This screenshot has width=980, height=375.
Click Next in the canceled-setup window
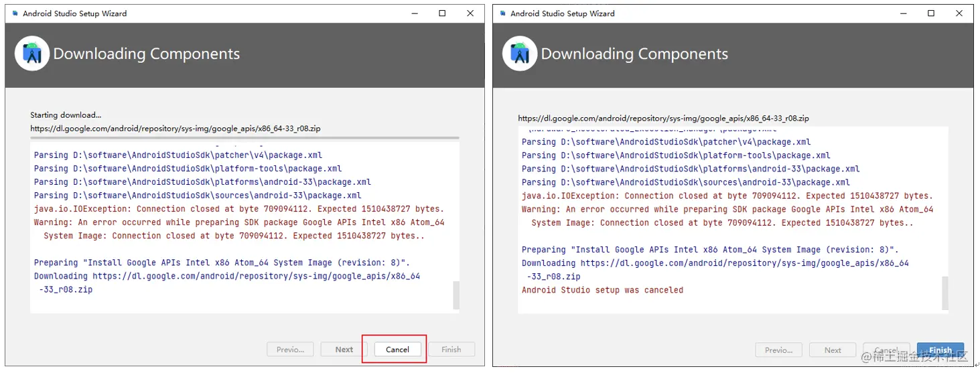click(x=833, y=350)
